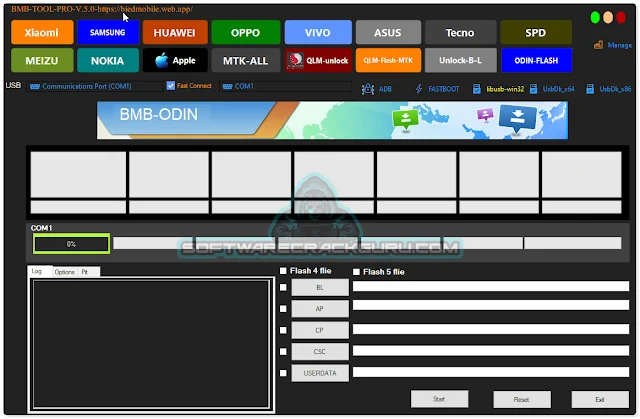Click the AP file browse button
The image size is (640, 419).
point(320,309)
